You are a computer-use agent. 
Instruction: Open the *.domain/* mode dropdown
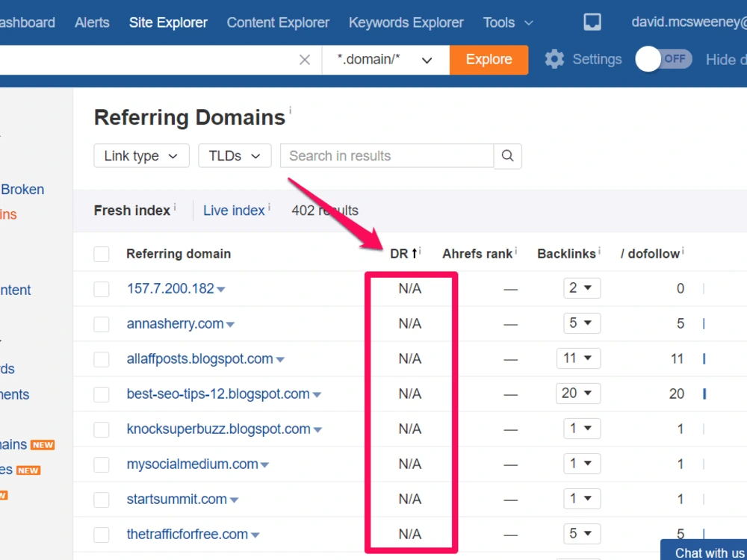[385, 60]
